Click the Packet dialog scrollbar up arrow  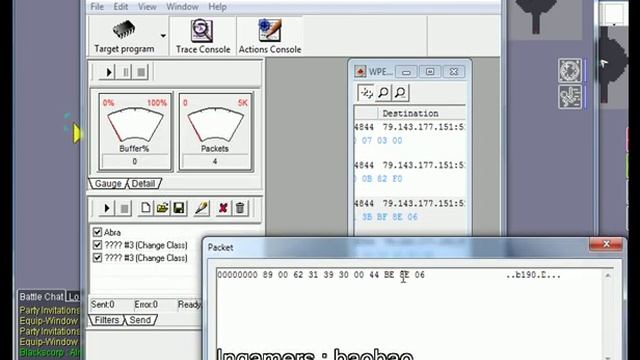point(608,276)
